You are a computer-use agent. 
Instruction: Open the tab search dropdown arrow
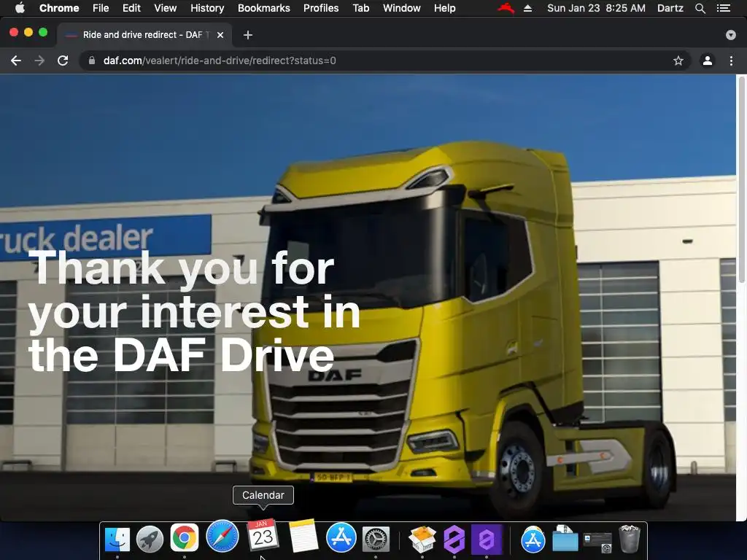pos(731,35)
